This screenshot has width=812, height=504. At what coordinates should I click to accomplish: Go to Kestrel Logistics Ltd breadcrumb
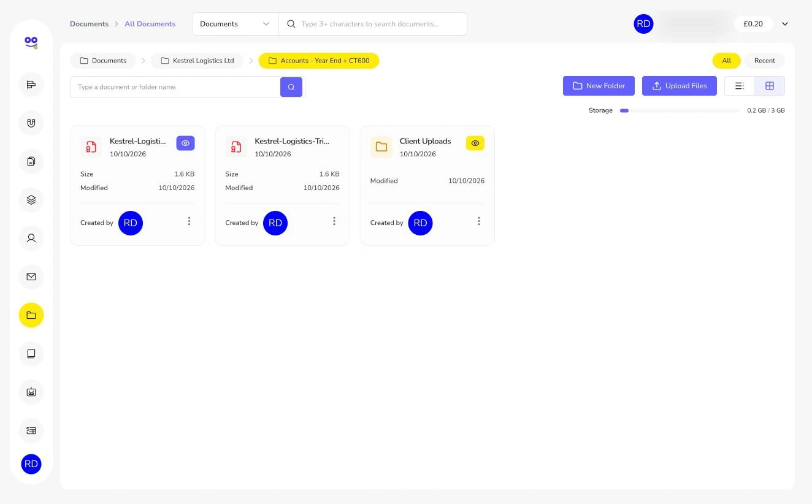[197, 61]
